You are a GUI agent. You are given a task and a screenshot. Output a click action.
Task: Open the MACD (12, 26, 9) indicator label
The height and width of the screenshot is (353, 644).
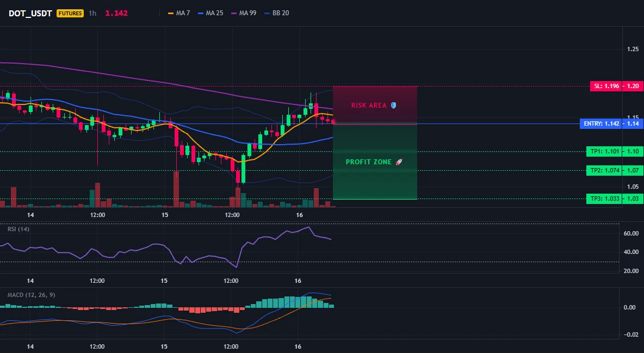click(x=31, y=295)
